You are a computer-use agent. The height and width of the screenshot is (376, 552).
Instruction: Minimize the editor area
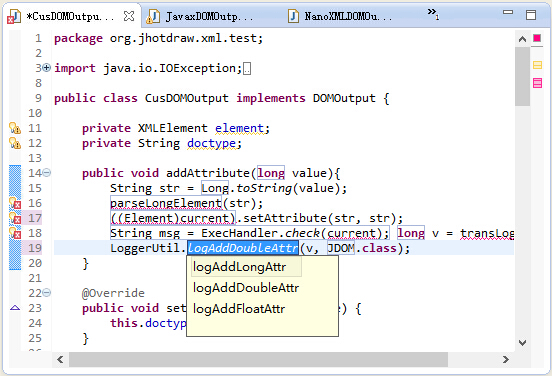coord(508,12)
